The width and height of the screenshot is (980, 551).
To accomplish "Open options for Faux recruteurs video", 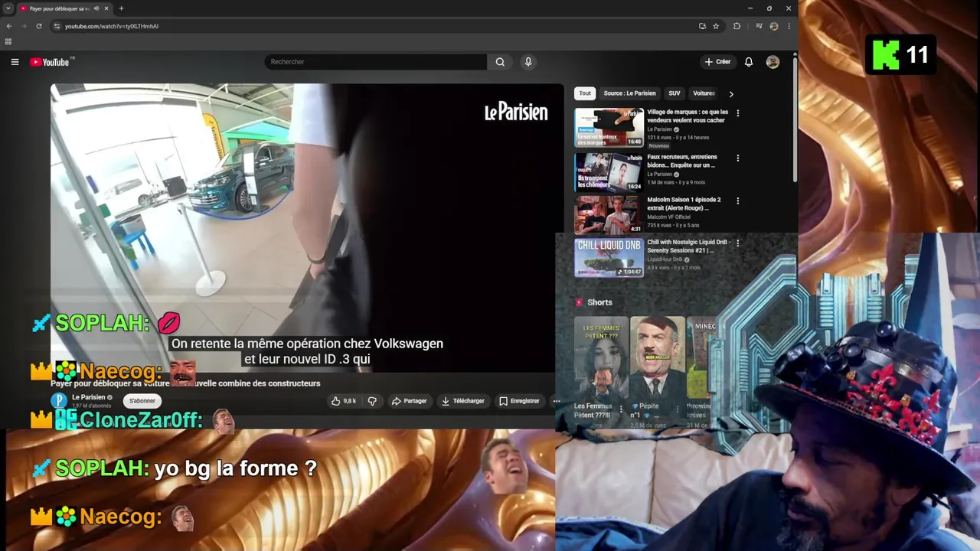I will pyautogui.click(x=738, y=158).
